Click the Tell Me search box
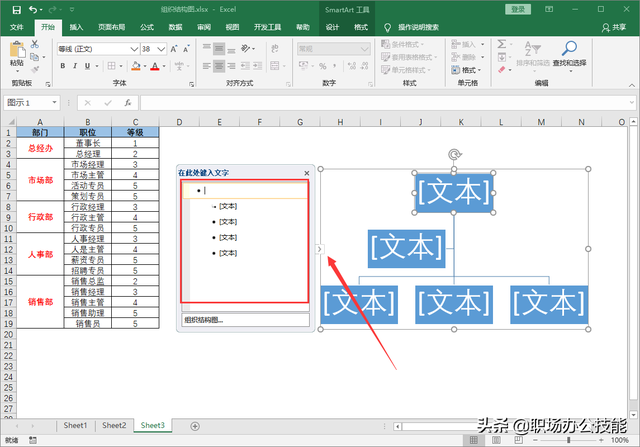The image size is (640, 447). click(418, 27)
